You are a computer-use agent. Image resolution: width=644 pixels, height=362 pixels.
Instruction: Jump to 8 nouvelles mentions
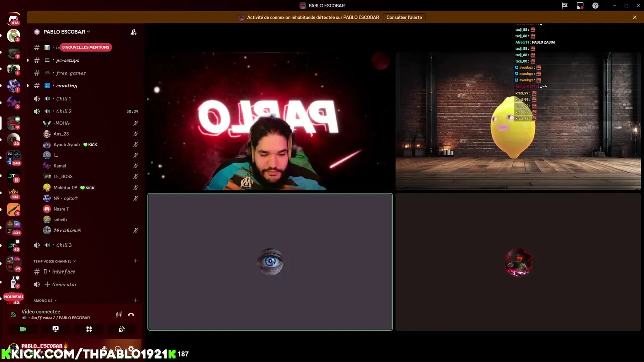point(86,47)
